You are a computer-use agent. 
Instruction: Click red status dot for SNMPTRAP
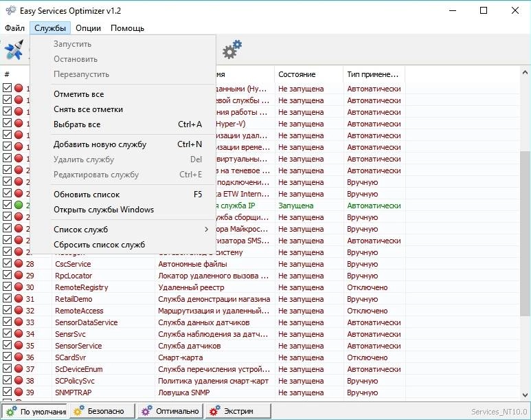coord(19,393)
